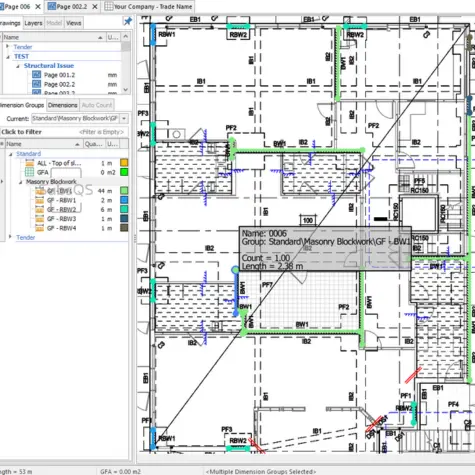Click the '44 m' quantity for GF - BW1

(105, 191)
